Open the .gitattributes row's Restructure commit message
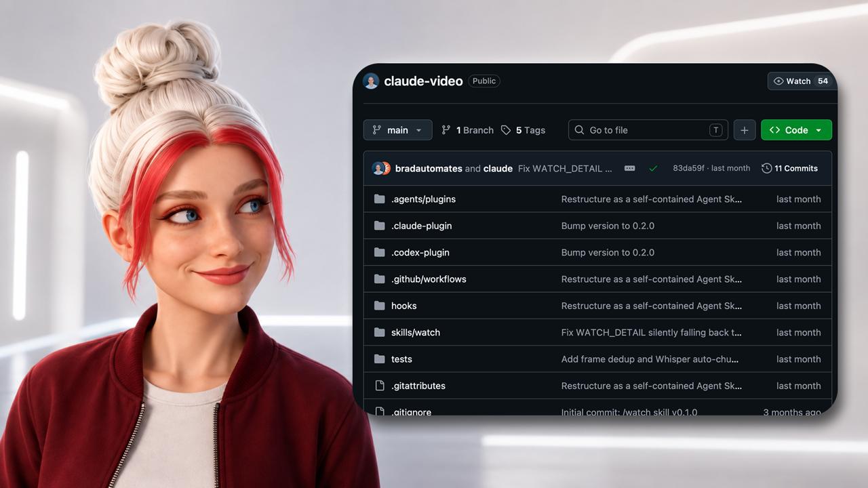The height and width of the screenshot is (488, 868). click(652, 386)
